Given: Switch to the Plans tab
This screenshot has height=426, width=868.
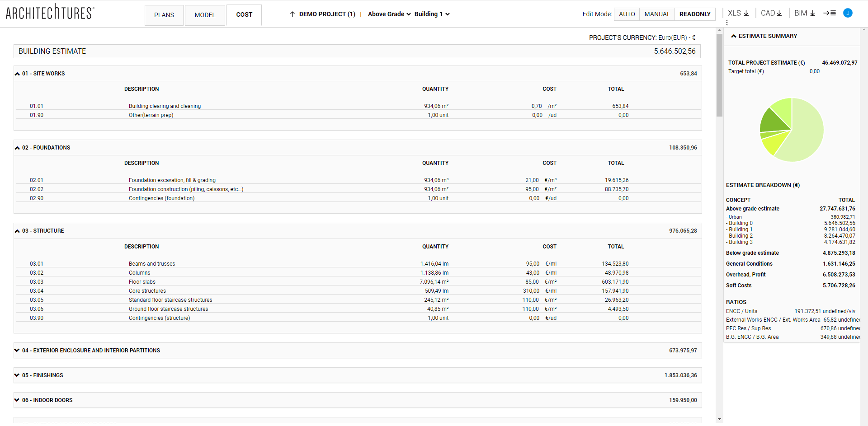Looking at the screenshot, I should (164, 15).
